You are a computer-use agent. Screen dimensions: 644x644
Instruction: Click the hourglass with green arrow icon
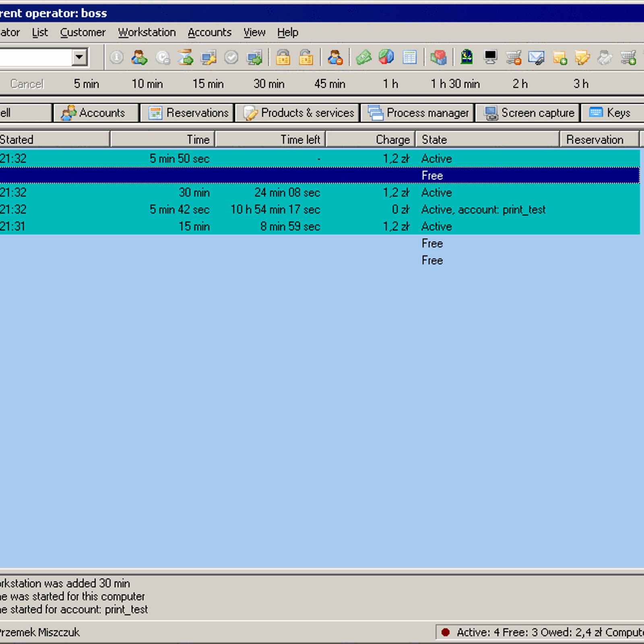click(x=186, y=58)
